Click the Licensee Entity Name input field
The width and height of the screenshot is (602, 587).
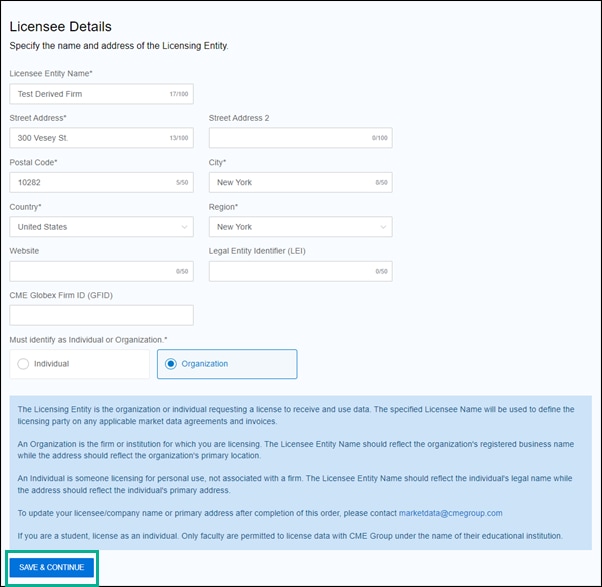(x=90, y=94)
